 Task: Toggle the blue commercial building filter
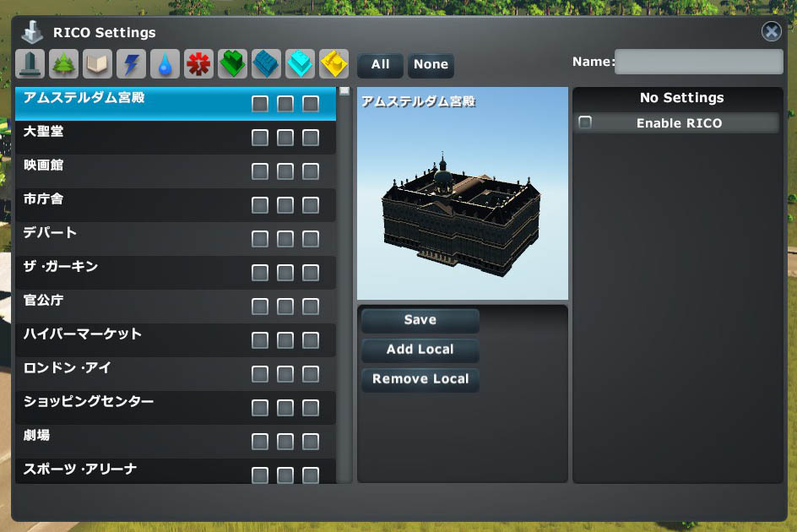(266, 63)
